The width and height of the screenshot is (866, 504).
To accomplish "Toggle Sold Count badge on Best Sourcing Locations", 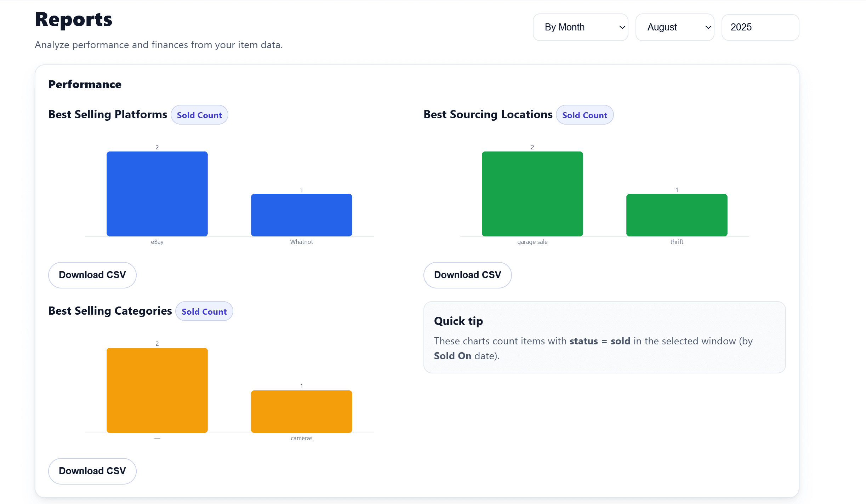I will [584, 114].
